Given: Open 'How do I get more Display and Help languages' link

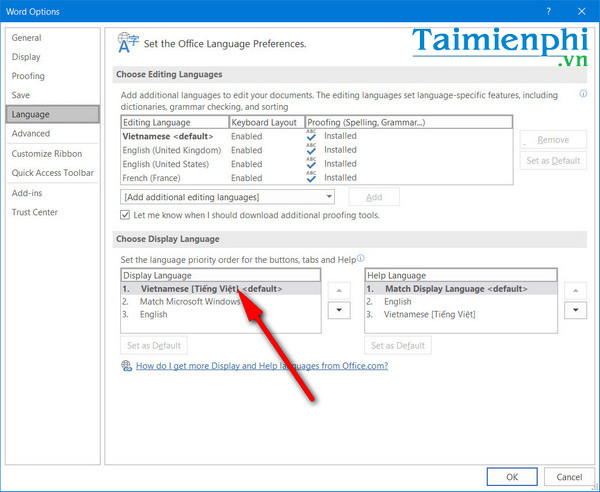Looking at the screenshot, I should 262,366.
